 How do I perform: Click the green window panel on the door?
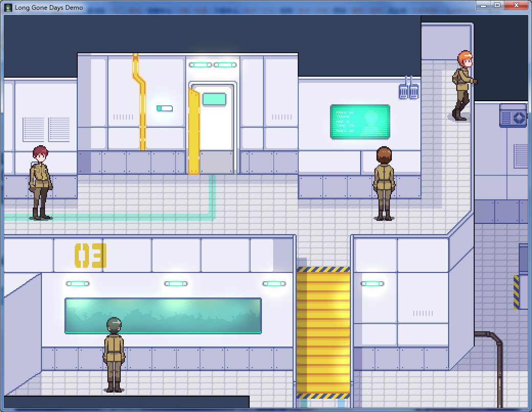[x=214, y=99]
